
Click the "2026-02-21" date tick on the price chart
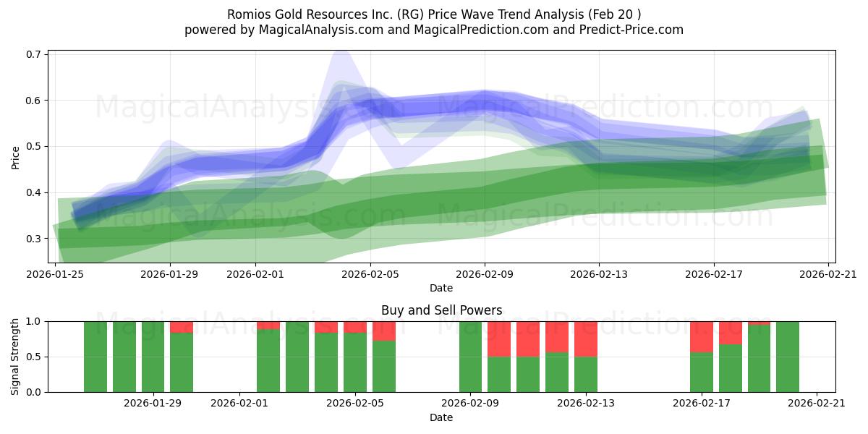pos(827,274)
